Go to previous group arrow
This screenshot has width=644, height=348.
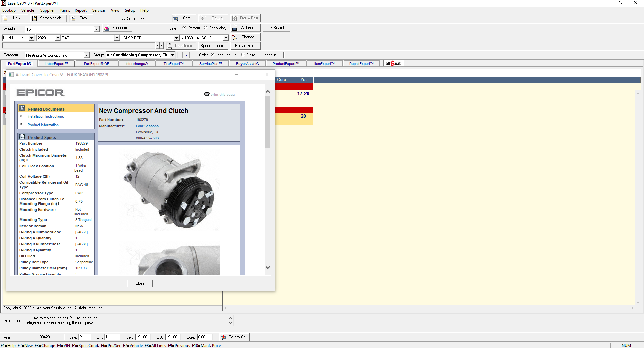(x=180, y=55)
